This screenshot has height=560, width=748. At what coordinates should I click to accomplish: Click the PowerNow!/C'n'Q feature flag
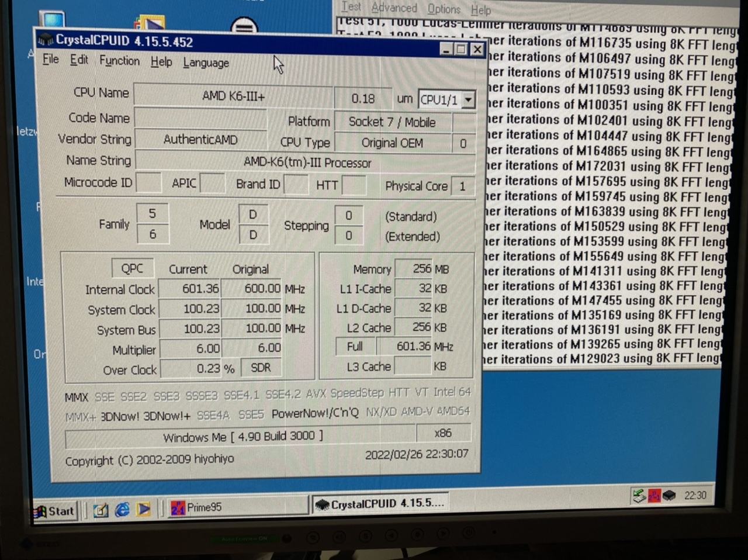315,413
